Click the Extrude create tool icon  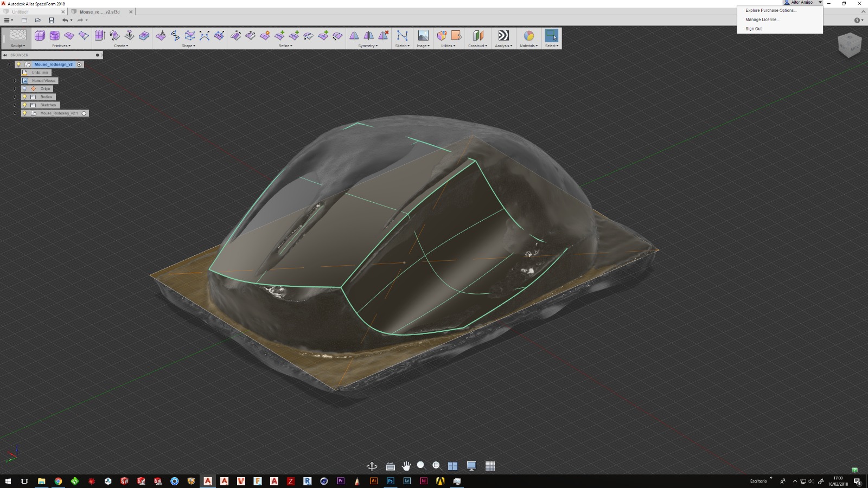click(x=99, y=36)
